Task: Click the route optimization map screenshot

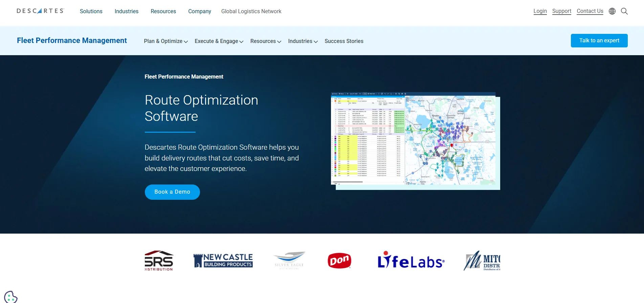Action: [x=415, y=141]
